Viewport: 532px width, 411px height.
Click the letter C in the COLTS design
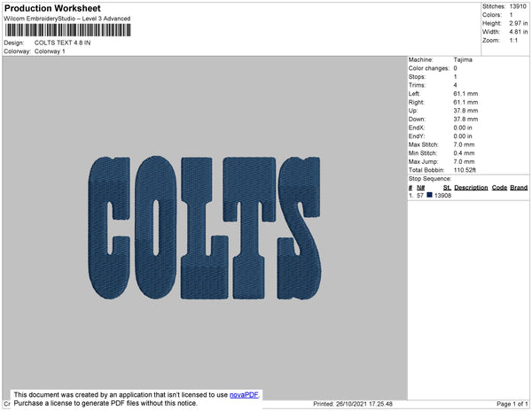coord(109,228)
